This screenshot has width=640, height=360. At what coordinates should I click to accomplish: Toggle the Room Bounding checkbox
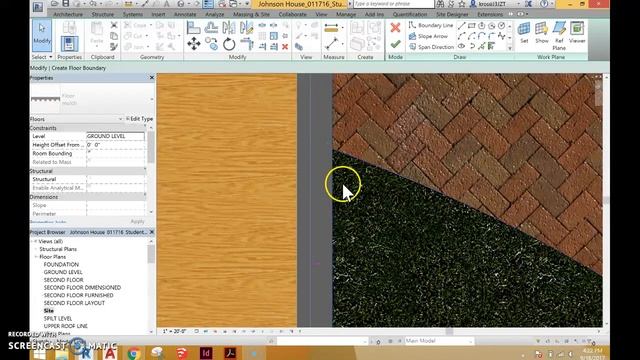tap(89, 153)
